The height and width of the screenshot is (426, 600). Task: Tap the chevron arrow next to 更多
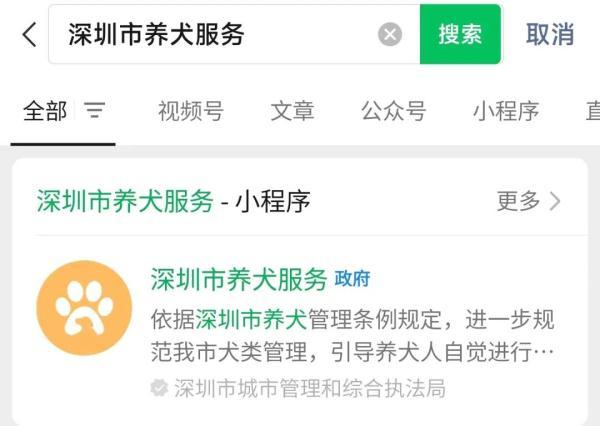pyautogui.click(x=555, y=201)
